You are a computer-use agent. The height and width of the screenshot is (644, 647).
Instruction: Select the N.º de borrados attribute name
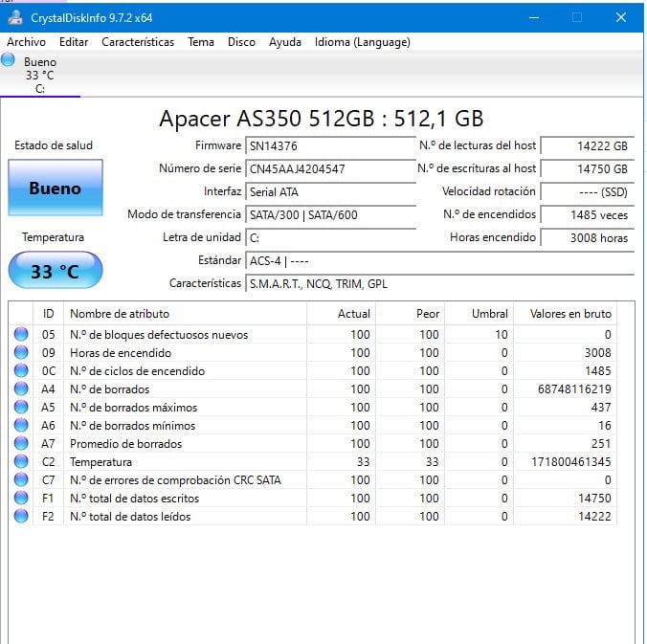point(109,389)
